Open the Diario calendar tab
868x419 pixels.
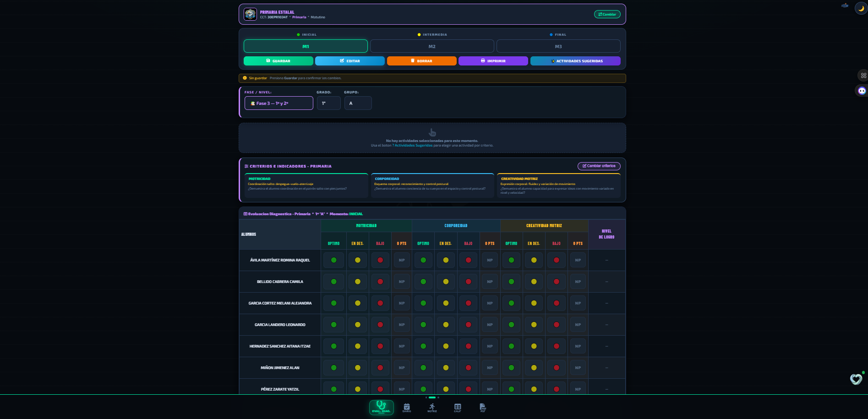[x=407, y=408]
